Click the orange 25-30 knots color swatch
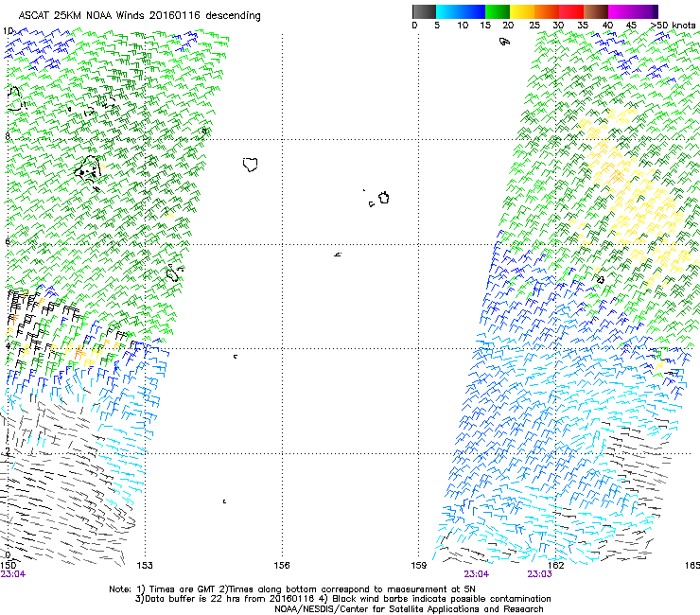700x615 pixels. [x=547, y=11]
